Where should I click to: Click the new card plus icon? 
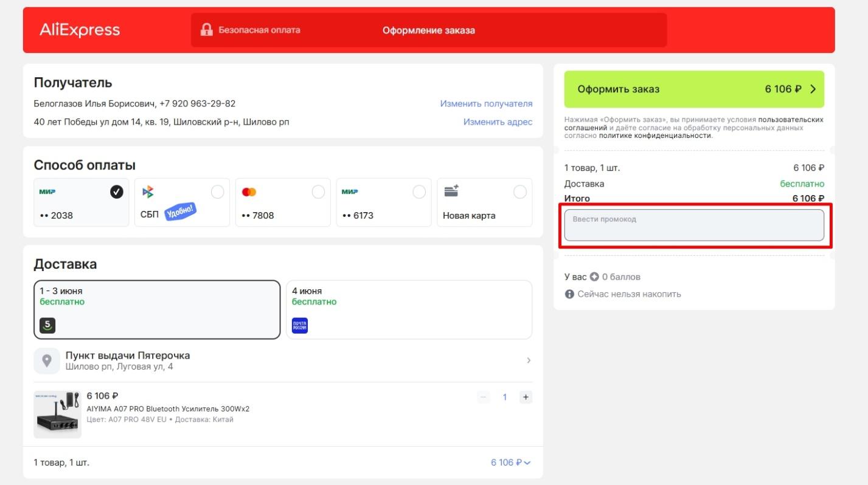click(451, 191)
